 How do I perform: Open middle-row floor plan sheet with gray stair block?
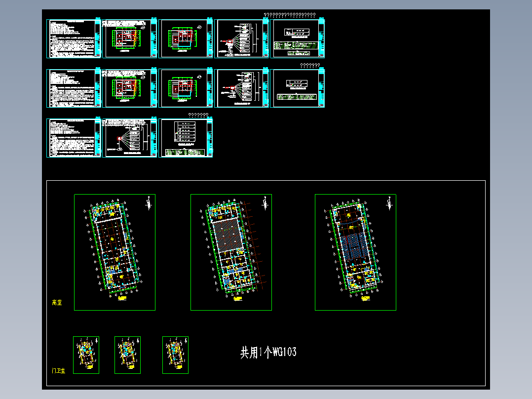[186, 88]
